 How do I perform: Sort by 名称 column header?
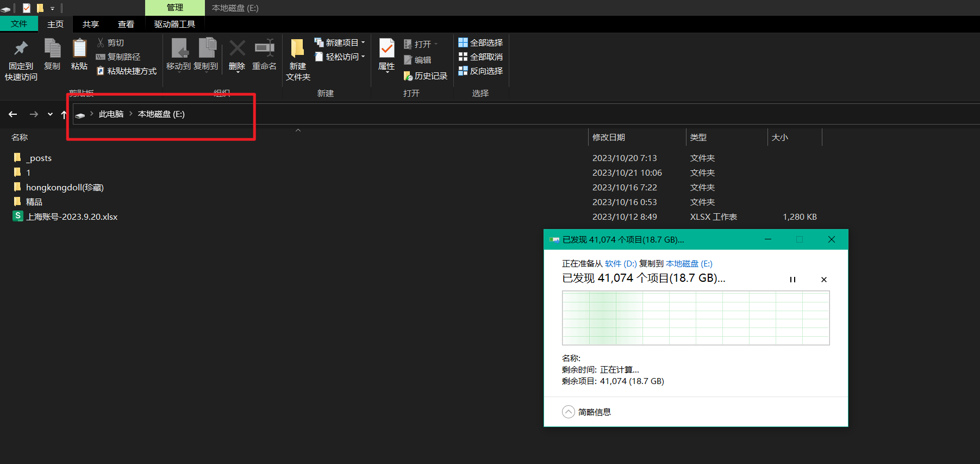pos(20,137)
